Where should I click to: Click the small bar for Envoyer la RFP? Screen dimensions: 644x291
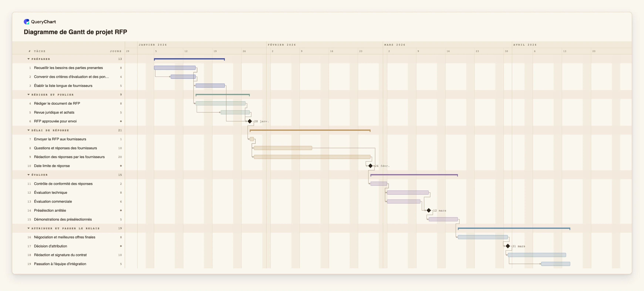(x=252, y=139)
